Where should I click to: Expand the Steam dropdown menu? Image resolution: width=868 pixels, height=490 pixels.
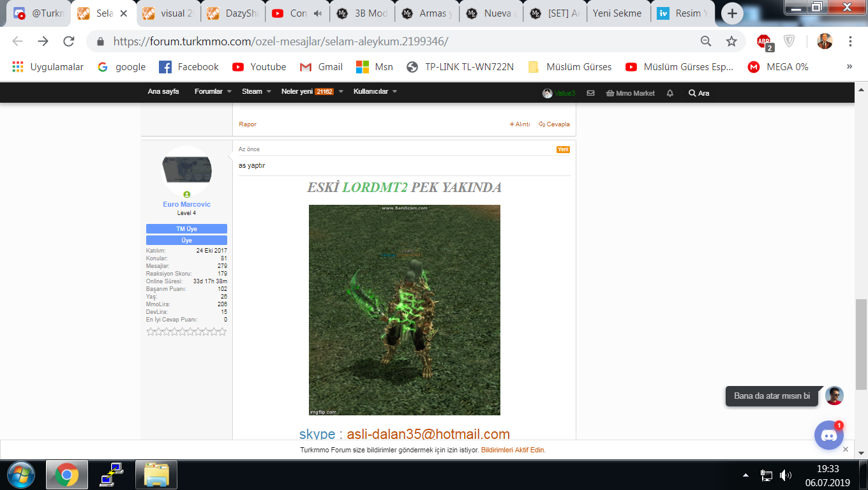[257, 92]
